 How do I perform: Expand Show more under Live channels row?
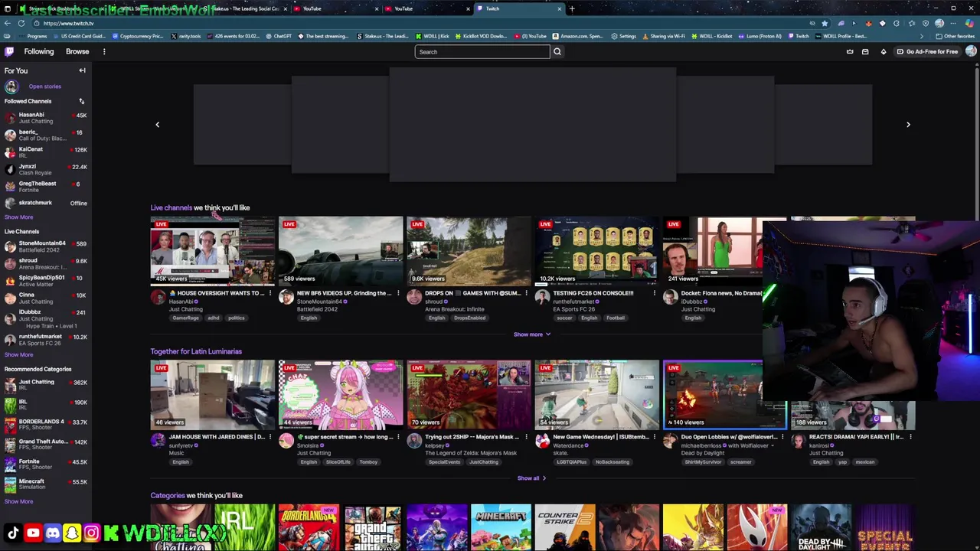(x=532, y=334)
